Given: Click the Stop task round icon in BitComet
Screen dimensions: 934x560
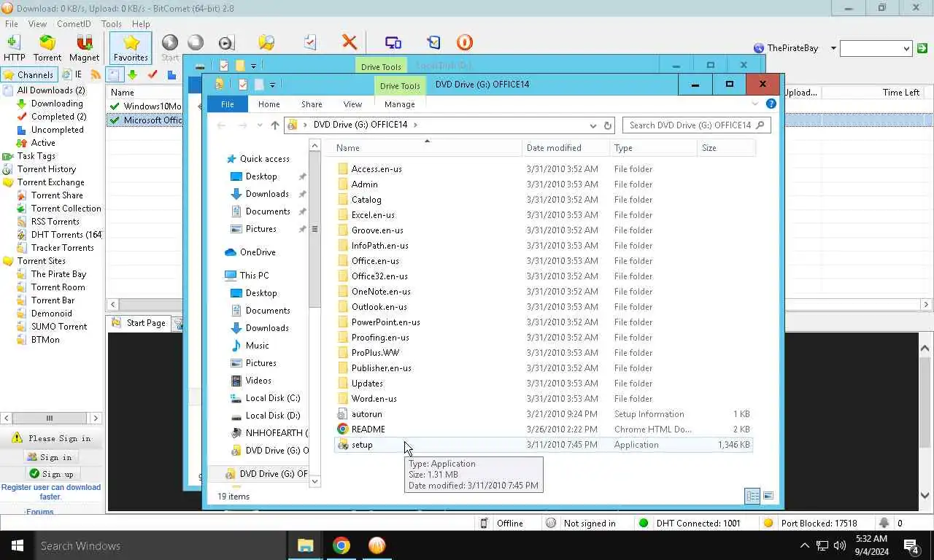Looking at the screenshot, I should click(196, 43).
